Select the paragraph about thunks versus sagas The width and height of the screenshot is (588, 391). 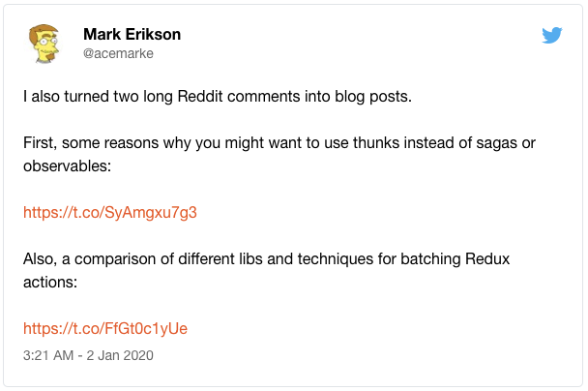(x=279, y=154)
